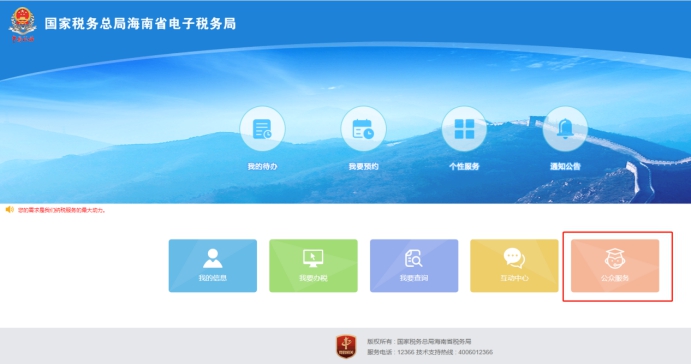Image resolution: width=691 pixels, height=364 pixels.
Task: Click the 通知公告 text label
Action: click(565, 166)
